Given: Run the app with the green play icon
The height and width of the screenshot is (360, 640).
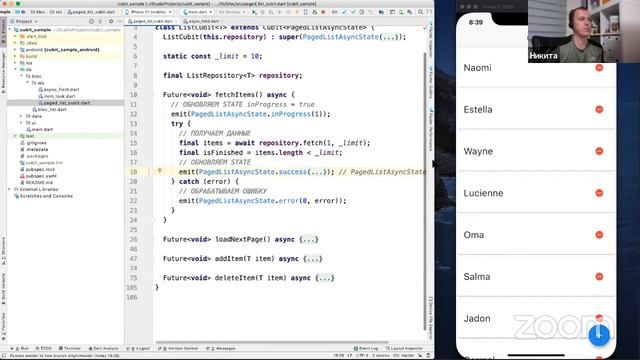Looking at the screenshot, I should click(x=254, y=12).
